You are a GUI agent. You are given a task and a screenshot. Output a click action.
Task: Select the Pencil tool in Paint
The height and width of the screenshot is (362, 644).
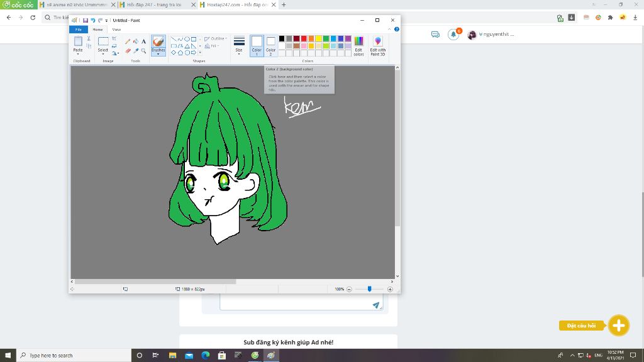tap(128, 41)
